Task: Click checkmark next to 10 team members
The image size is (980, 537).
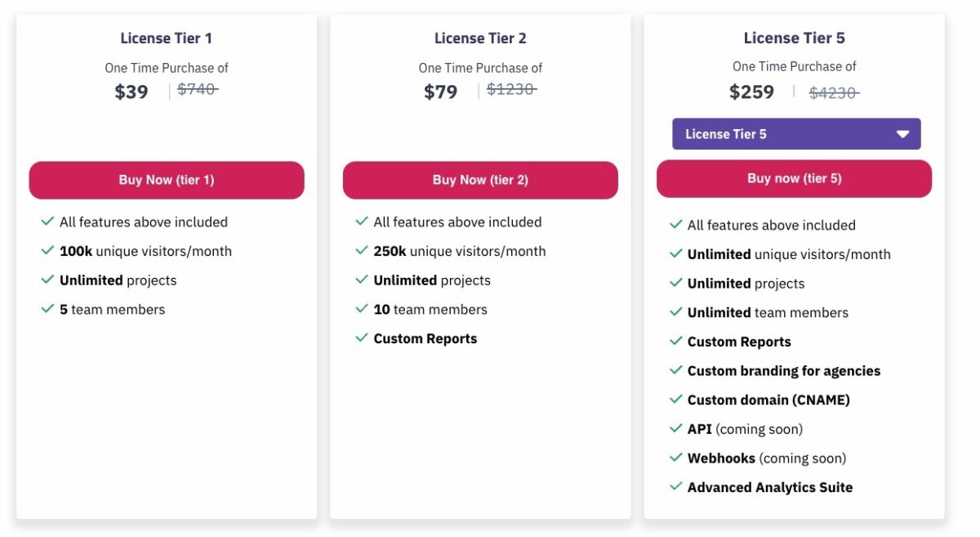Action: point(362,309)
